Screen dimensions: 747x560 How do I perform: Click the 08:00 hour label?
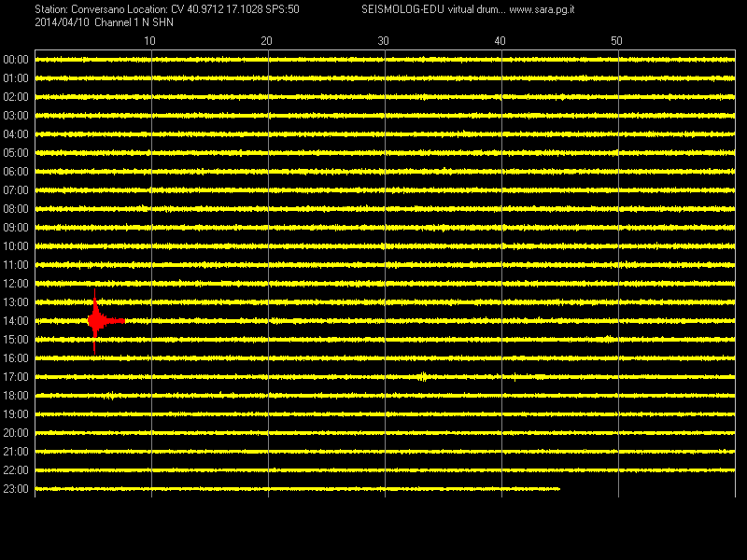click(x=16, y=209)
